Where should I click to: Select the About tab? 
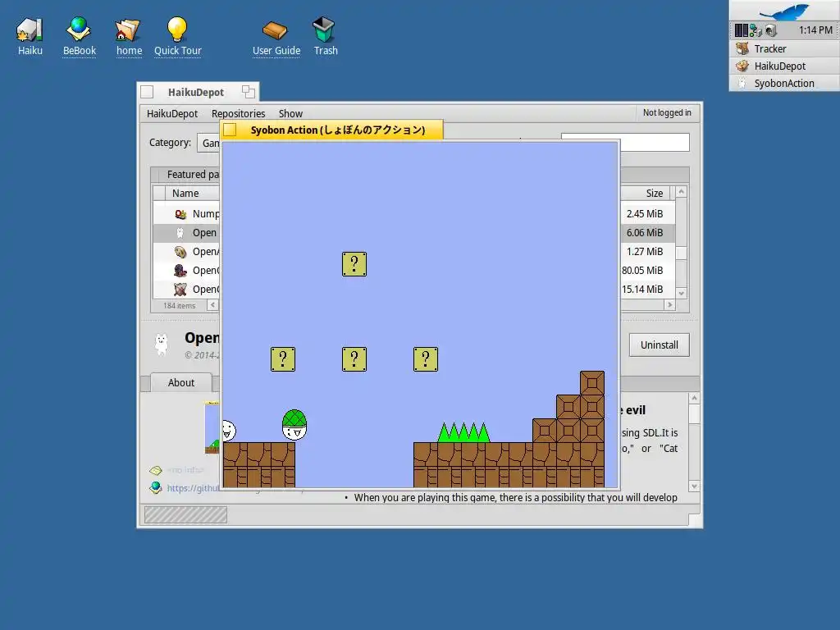pyautogui.click(x=181, y=382)
